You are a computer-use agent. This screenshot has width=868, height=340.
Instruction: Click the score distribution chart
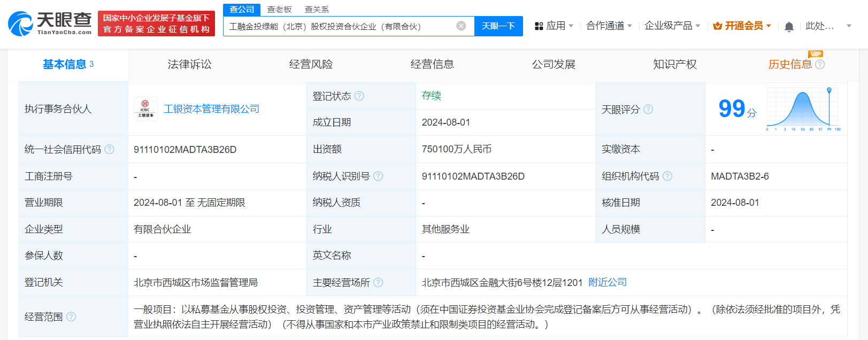pyautogui.click(x=803, y=109)
